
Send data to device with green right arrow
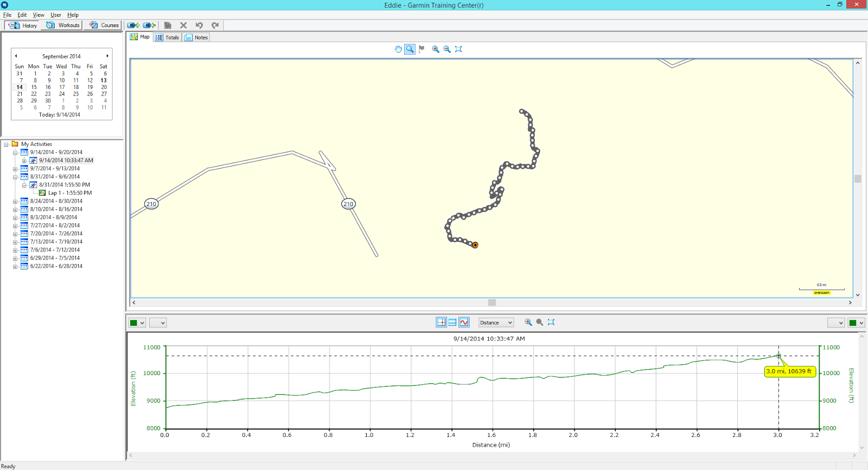point(133,25)
